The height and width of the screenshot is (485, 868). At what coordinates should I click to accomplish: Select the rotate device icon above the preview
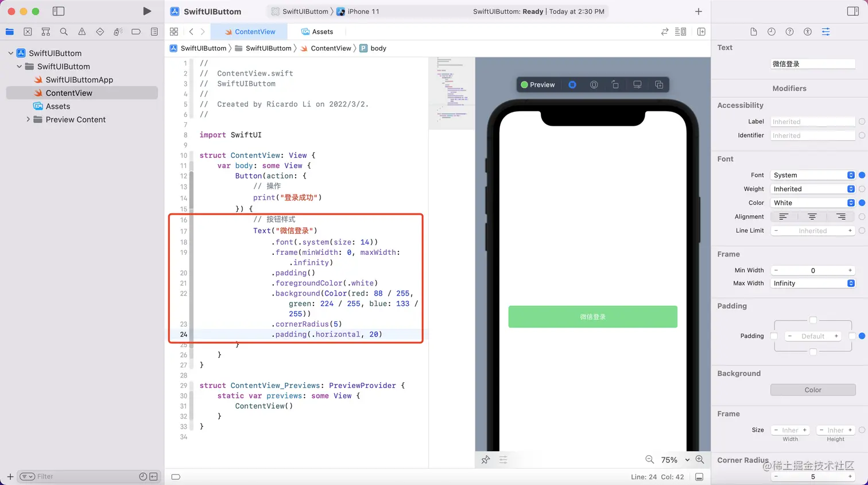(615, 84)
